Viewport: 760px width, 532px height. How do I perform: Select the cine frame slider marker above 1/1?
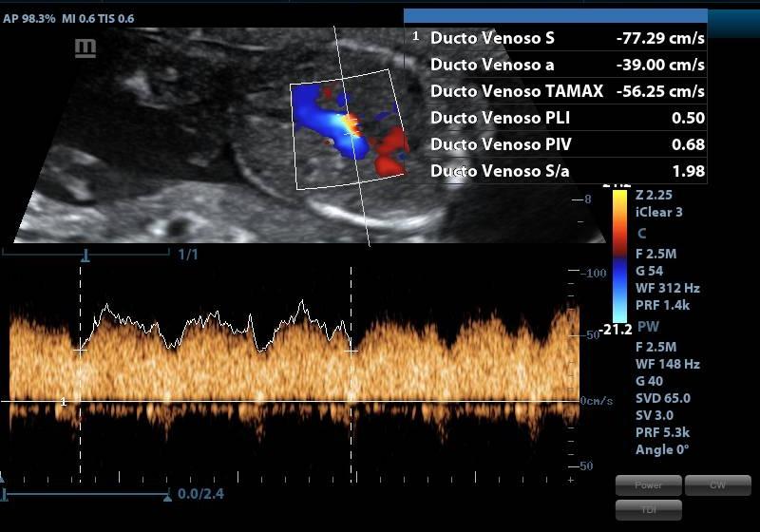[x=86, y=255]
